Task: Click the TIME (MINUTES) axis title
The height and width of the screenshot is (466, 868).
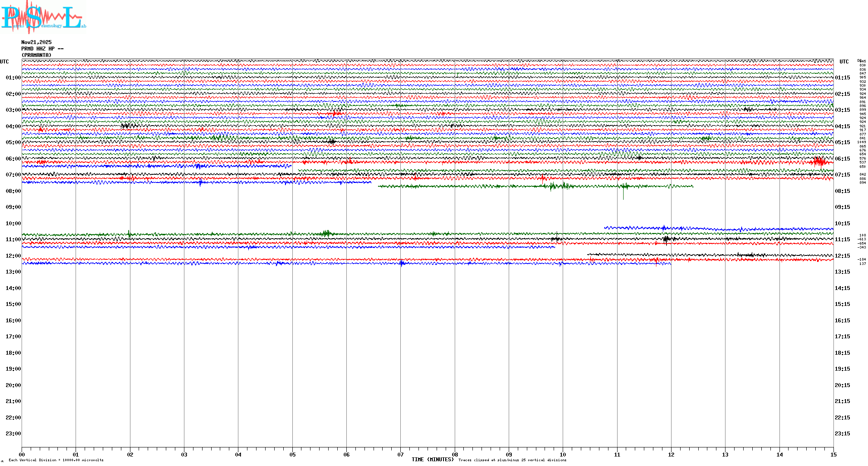Action: pos(432,460)
